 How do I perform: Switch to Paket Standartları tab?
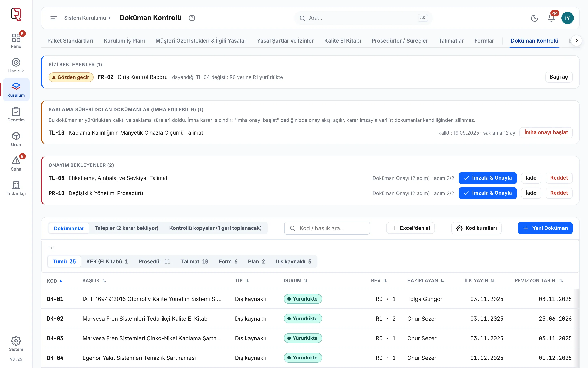[70, 41]
